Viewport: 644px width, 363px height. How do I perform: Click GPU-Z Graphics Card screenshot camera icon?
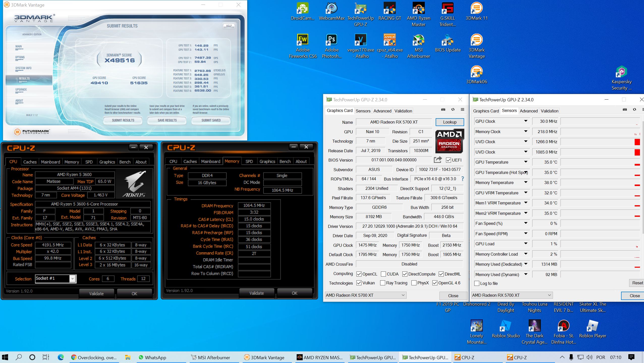point(443,110)
